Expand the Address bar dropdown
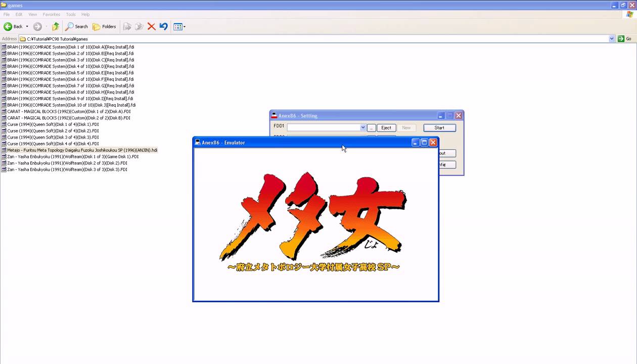Viewport: 637px width, 364px height. tap(612, 39)
